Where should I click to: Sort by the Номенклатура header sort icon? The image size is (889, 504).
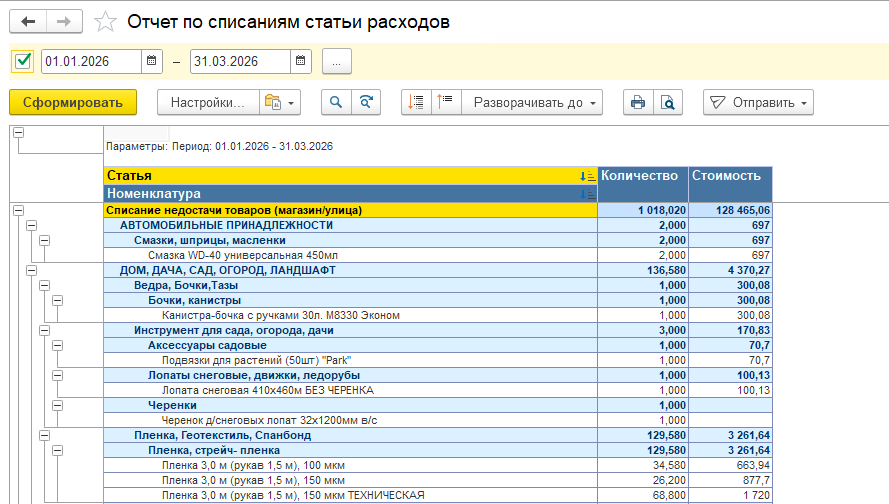point(587,194)
